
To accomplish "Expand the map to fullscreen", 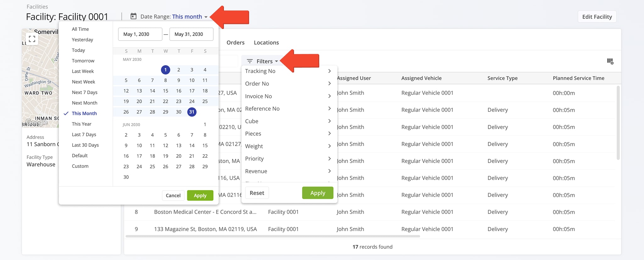I will click(x=32, y=39).
